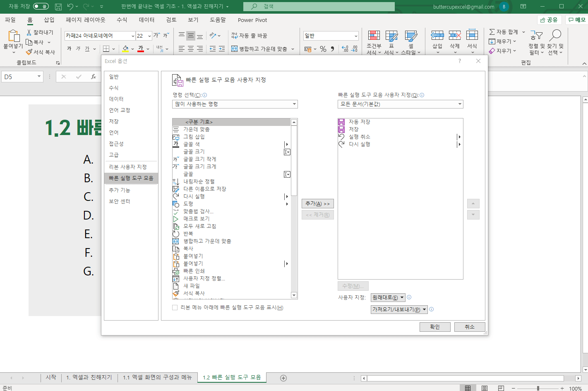Viewport: 588px width, 391px height.
Task: Click the Delete (삭제) cells icon
Action: (455, 36)
